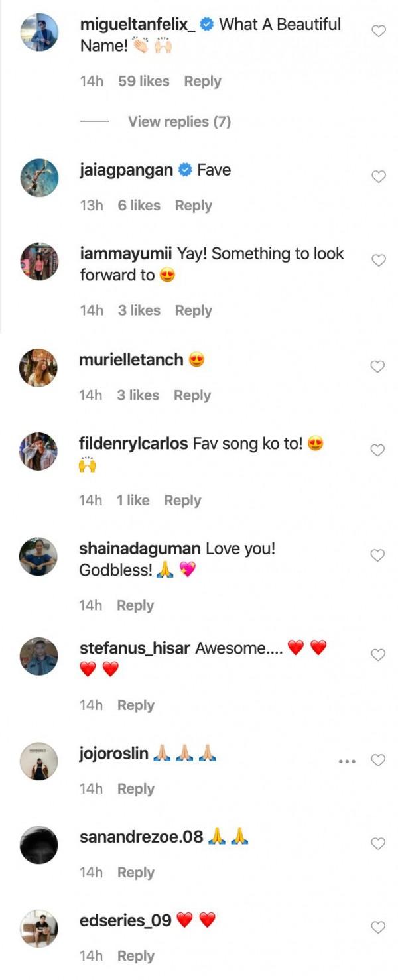Visit fildenrylcarlos username profile link
The height and width of the screenshot is (980, 398).
pos(133,444)
